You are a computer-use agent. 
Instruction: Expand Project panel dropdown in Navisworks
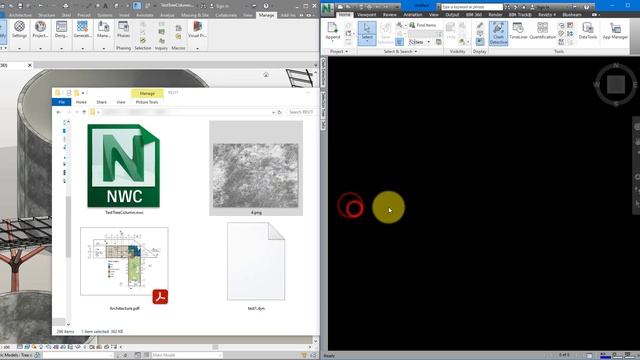pyautogui.click(x=339, y=51)
